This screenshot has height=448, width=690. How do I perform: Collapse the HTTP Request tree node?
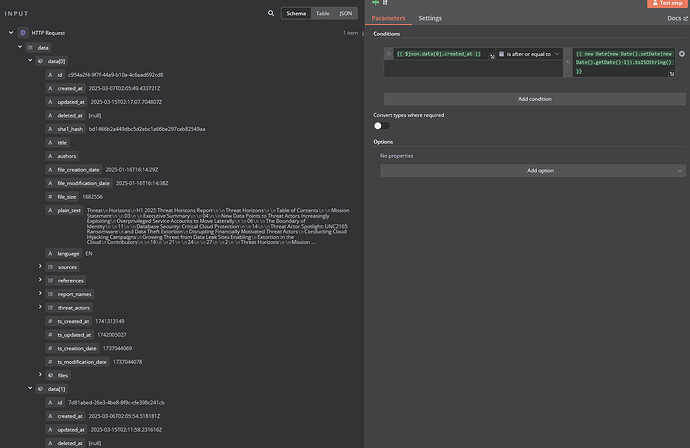[x=11, y=33]
